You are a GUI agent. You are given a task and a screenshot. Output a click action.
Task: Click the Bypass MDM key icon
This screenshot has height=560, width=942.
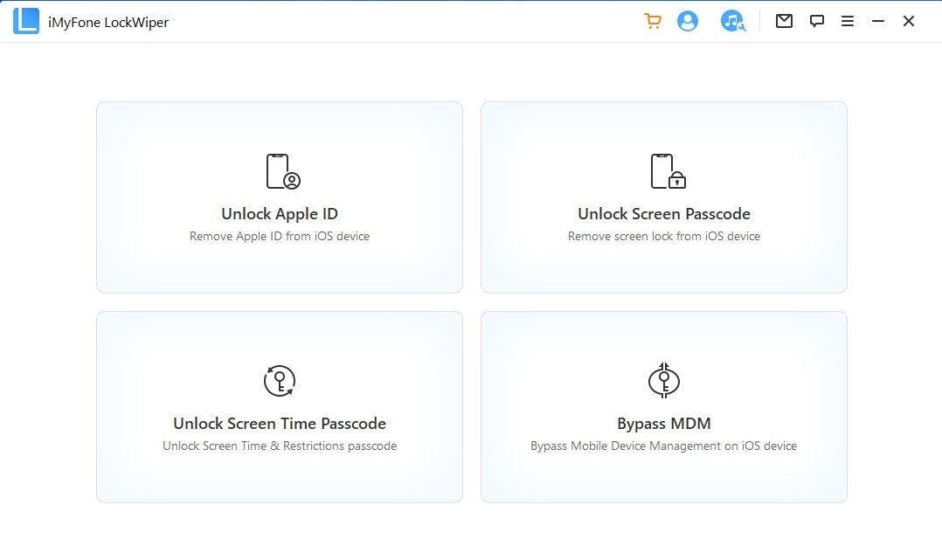pos(664,380)
